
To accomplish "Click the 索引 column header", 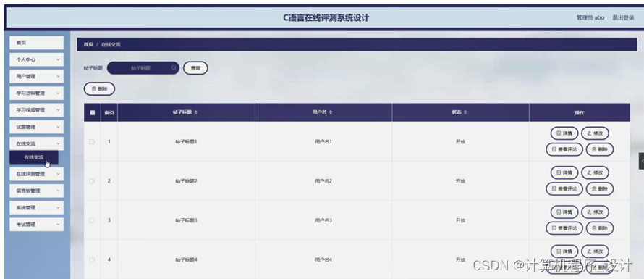I will coord(109,112).
